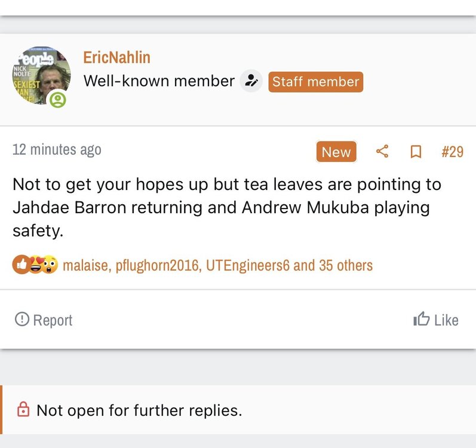View UTEngineers6's profile from reactions
The image size is (476, 448).
coord(247,265)
